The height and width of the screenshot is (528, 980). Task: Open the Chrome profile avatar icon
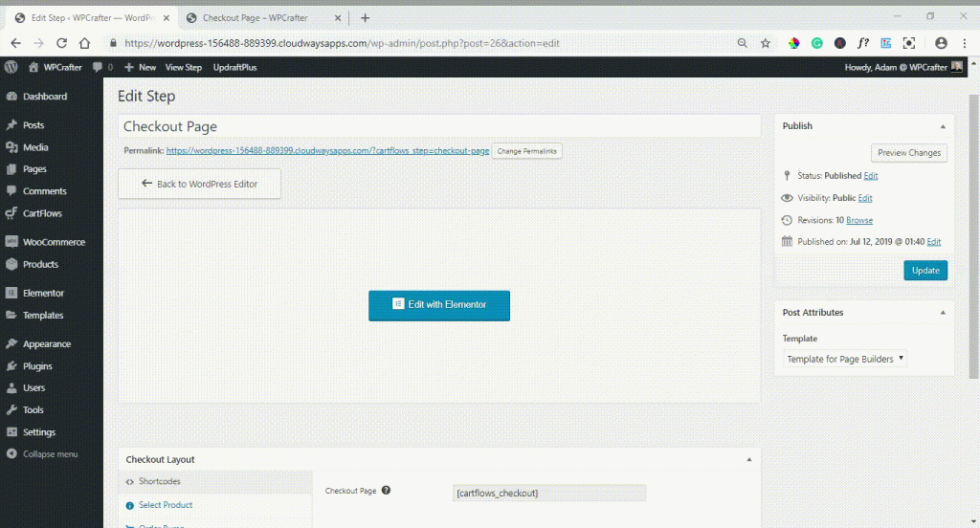coord(941,43)
